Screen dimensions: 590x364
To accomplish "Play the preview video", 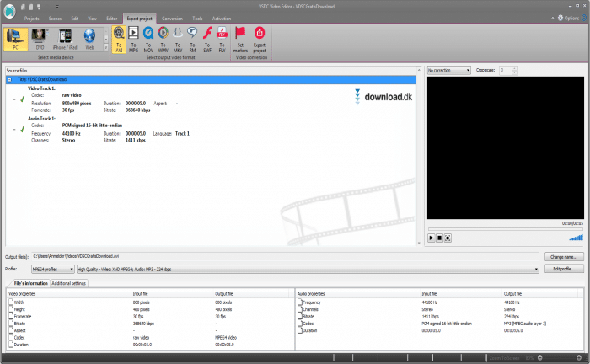I will 432,238.
